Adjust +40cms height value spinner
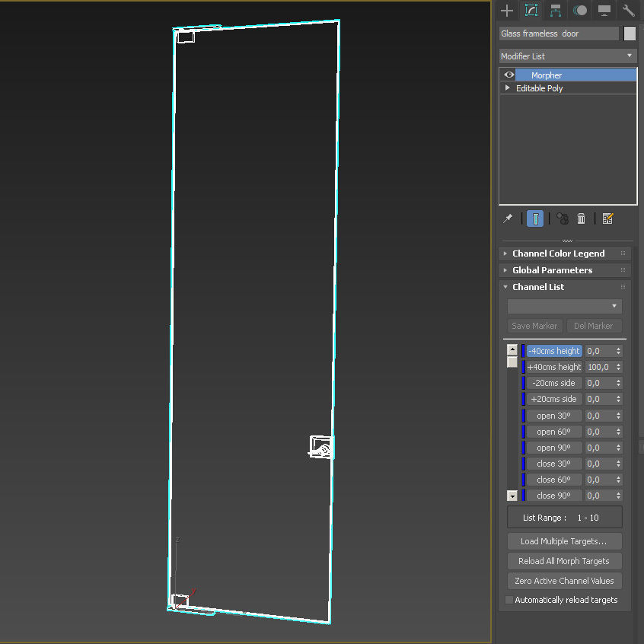The height and width of the screenshot is (644, 644). coord(618,367)
